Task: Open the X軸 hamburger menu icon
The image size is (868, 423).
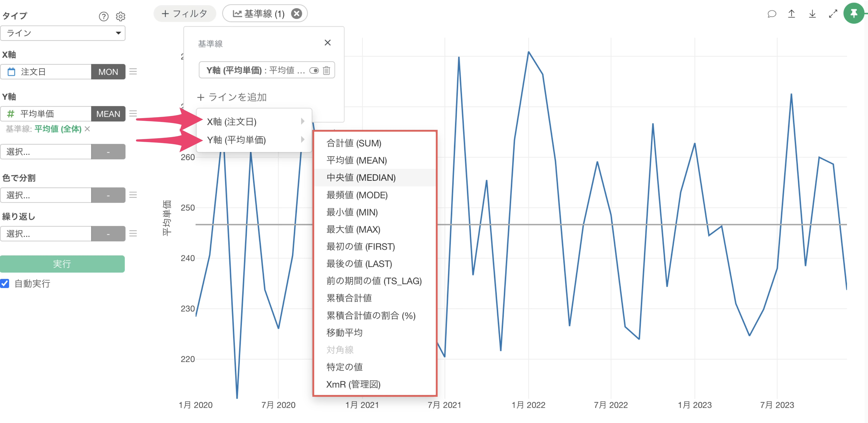Action: coord(133,71)
